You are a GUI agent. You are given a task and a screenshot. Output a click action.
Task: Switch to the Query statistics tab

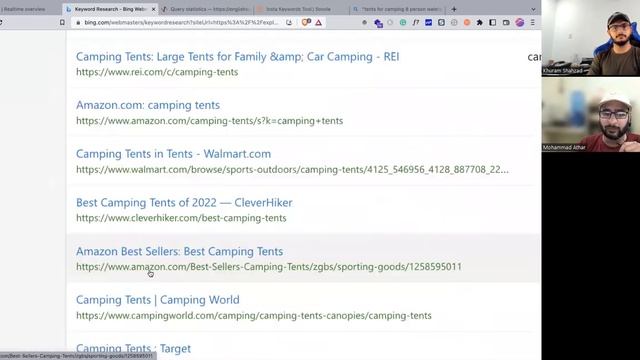tap(205, 9)
